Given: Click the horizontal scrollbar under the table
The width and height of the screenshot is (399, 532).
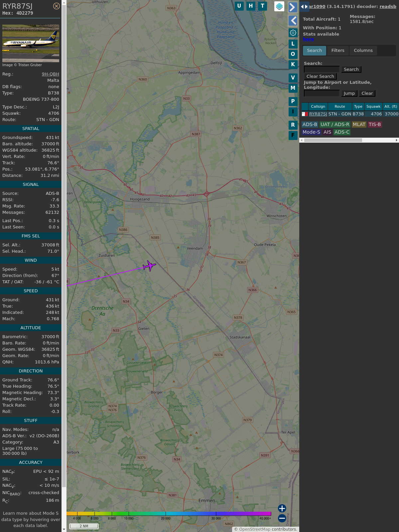Looking at the screenshot, I should [x=333, y=140].
